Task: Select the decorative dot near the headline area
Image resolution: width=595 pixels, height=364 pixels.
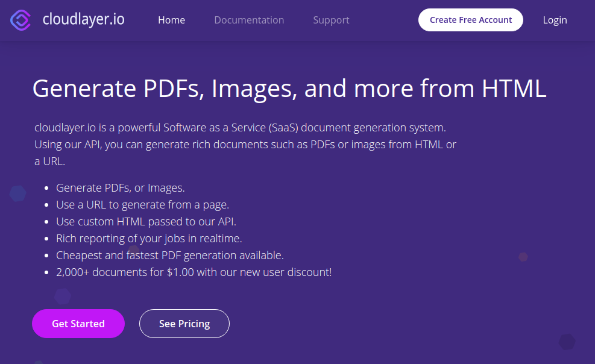Action: coord(17,194)
